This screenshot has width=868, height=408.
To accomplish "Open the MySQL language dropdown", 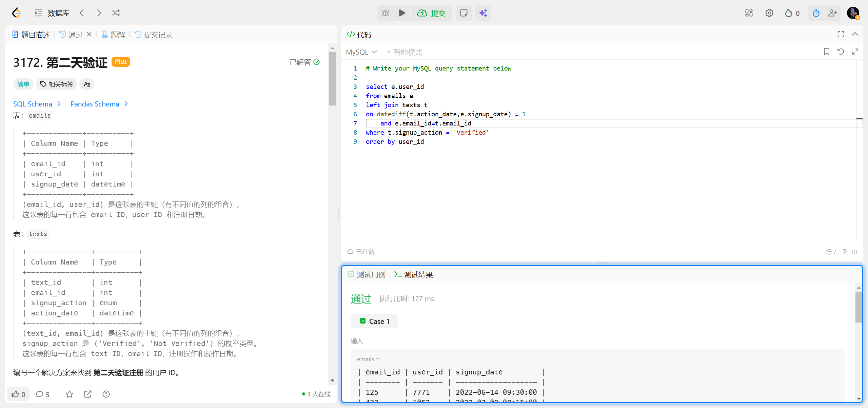I will click(361, 52).
